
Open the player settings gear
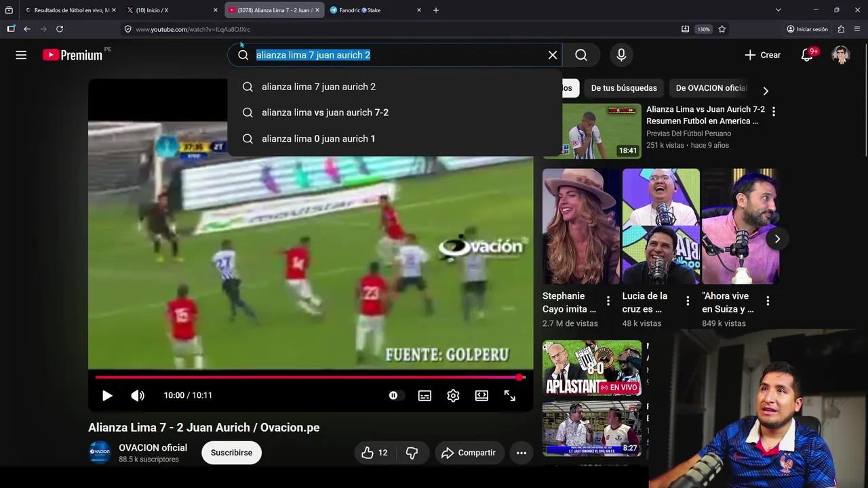pyautogui.click(x=453, y=396)
